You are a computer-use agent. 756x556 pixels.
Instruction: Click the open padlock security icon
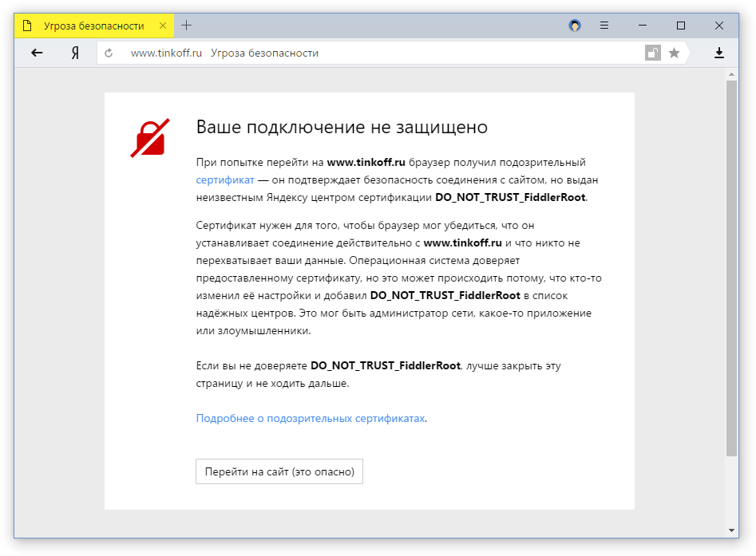pyautogui.click(x=653, y=53)
